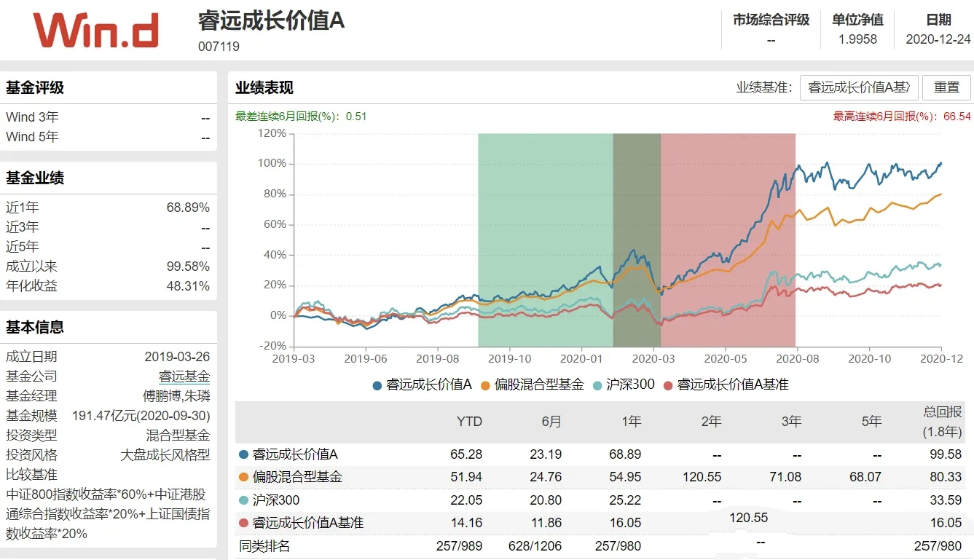Click the 1年 column header
This screenshot has width=974, height=560.
click(631, 422)
